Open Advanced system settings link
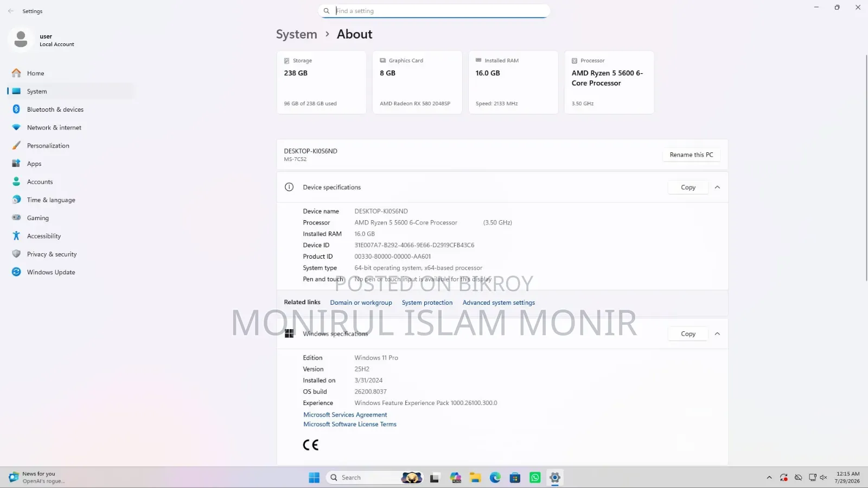 [x=499, y=303]
